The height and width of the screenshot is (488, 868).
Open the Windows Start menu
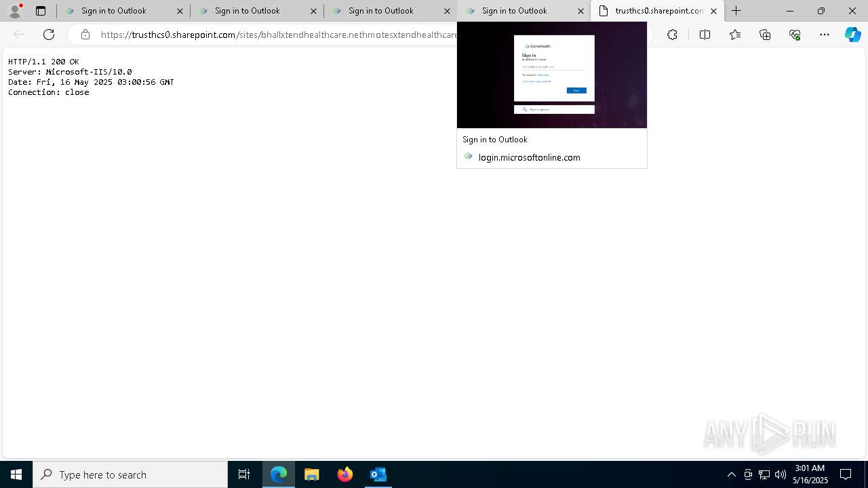pos(16,474)
